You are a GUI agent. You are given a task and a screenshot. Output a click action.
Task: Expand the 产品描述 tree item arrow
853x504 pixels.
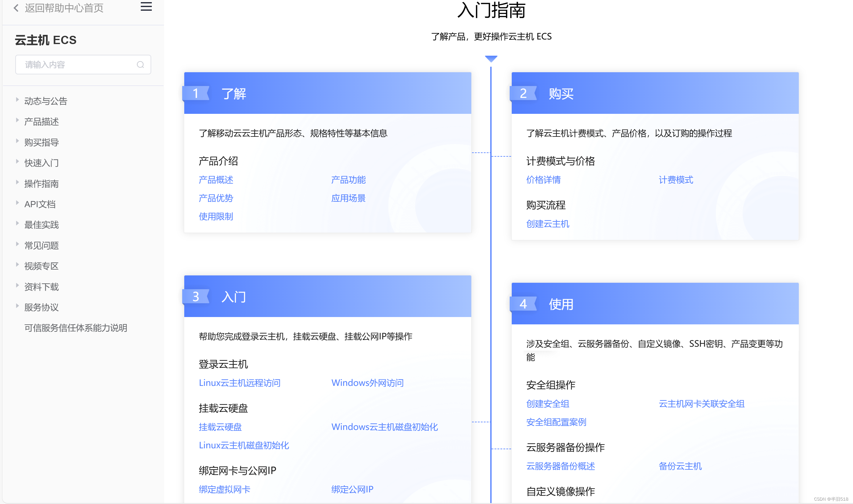pyautogui.click(x=17, y=120)
